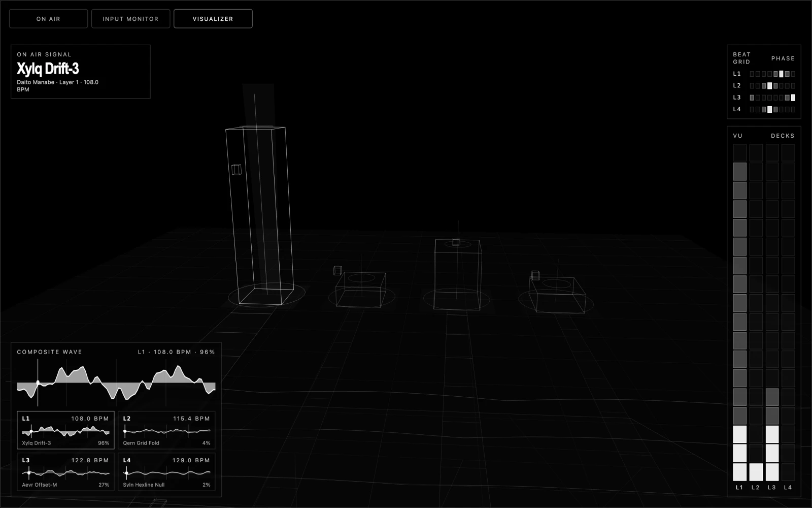
Task: Click the L3 label in the Beat Grid panel
Action: [736, 98]
